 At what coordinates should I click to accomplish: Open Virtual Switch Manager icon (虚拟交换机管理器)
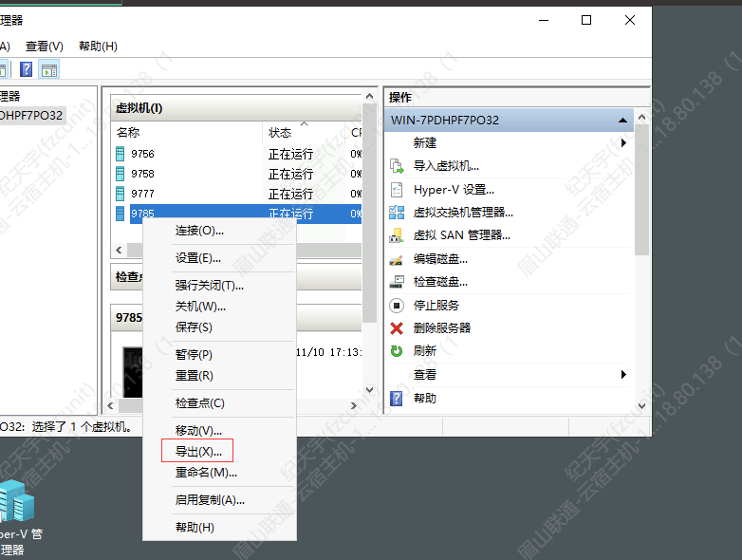(x=397, y=213)
